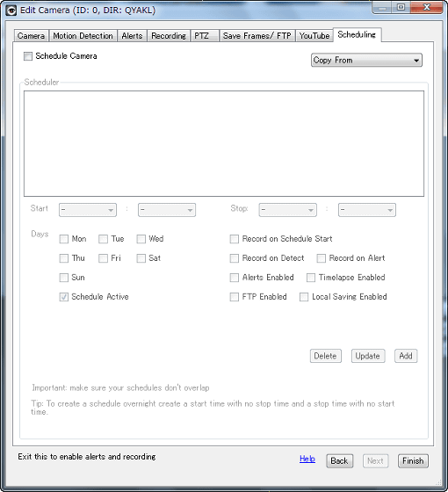Click the Delete schedule button
Viewport: 448px width, 492px height.
click(x=325, y=356)
